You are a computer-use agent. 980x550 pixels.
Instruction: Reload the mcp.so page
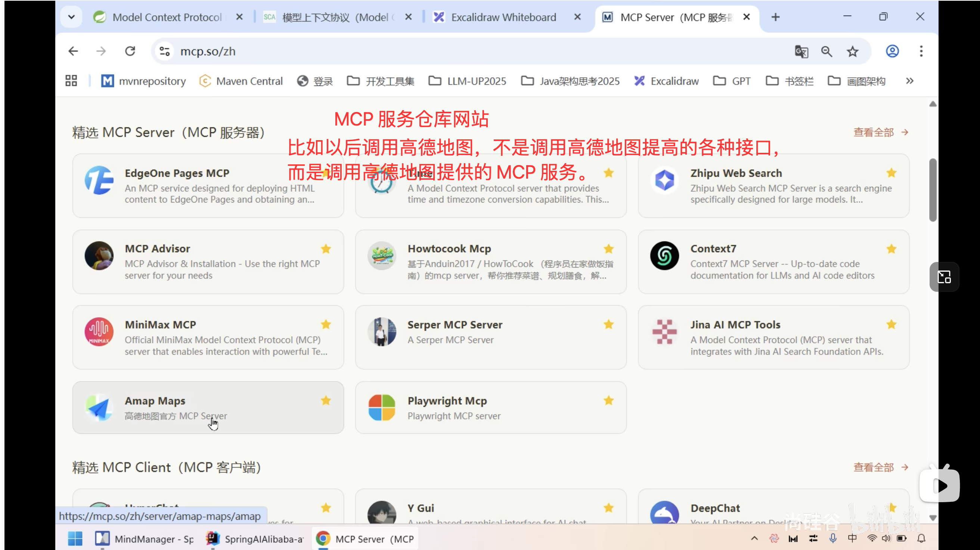pyautogui.click(x=130, y=51)
